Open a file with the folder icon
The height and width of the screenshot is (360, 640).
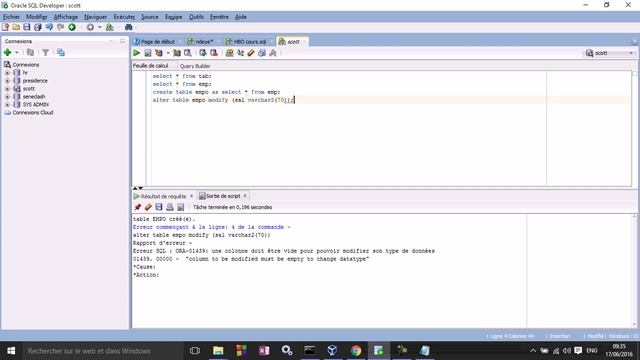tap(16, 27)
